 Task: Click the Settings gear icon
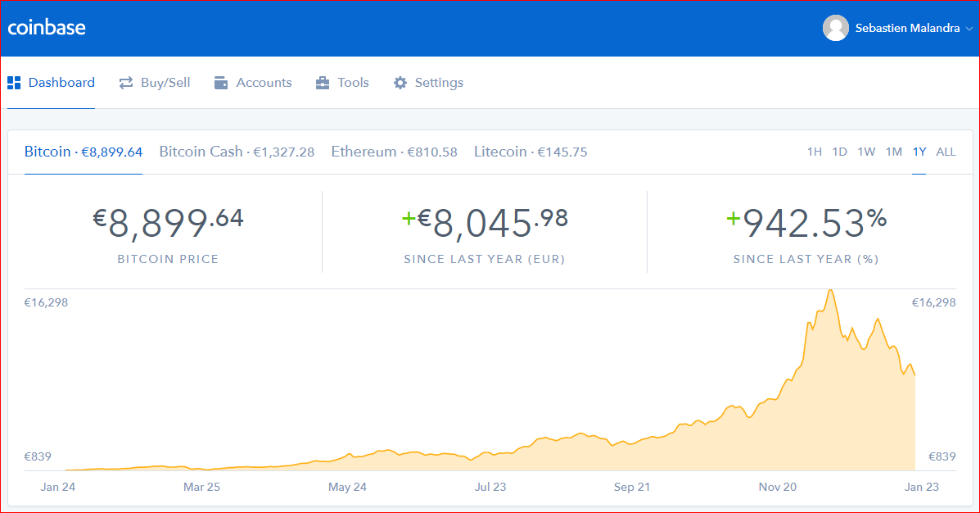pos(400,83)
